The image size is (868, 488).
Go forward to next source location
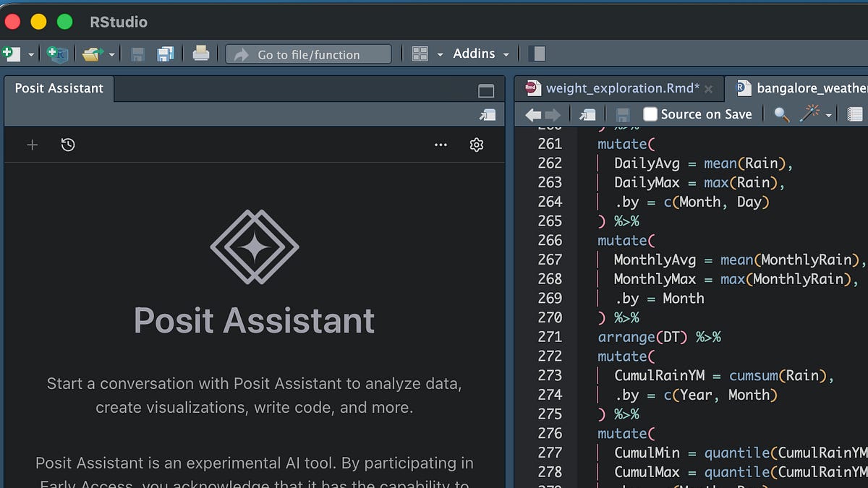[x=553, y=114]
